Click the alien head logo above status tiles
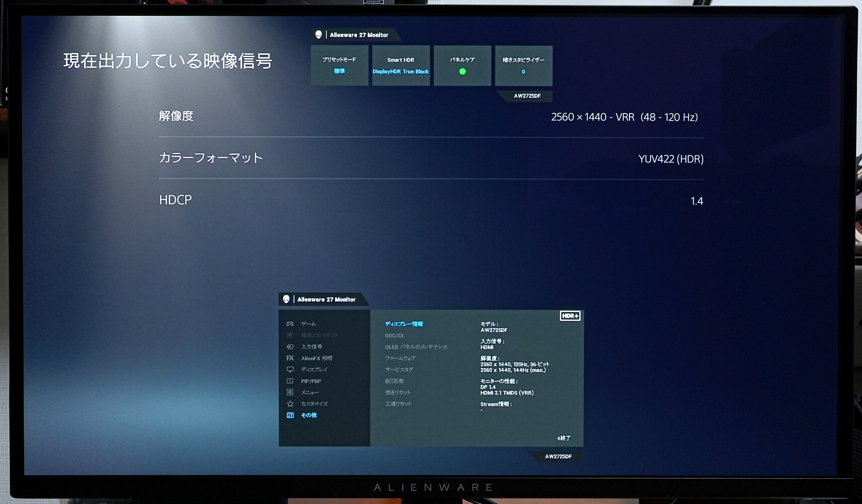This screenshot has height=504, width=862. pos(318,35)
